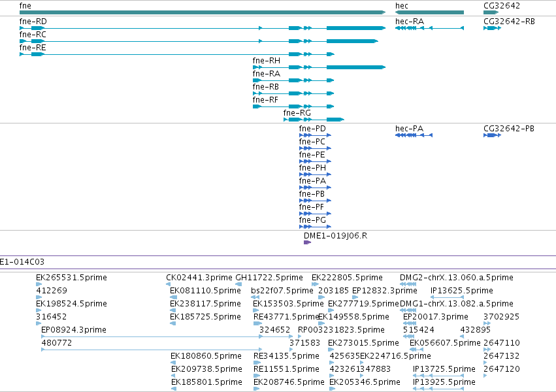Select the fne-PF protein label
Image resolution: width=556 pixels, height=392 pixels.
point(312,207)
